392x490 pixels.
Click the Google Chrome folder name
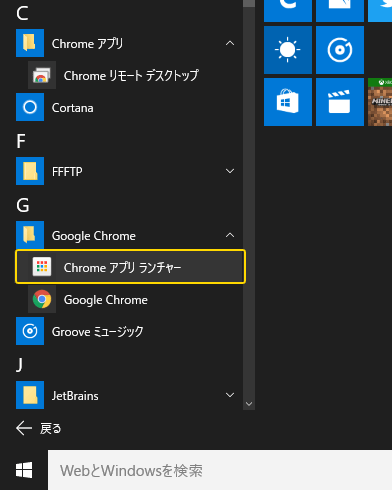[94, 236]
